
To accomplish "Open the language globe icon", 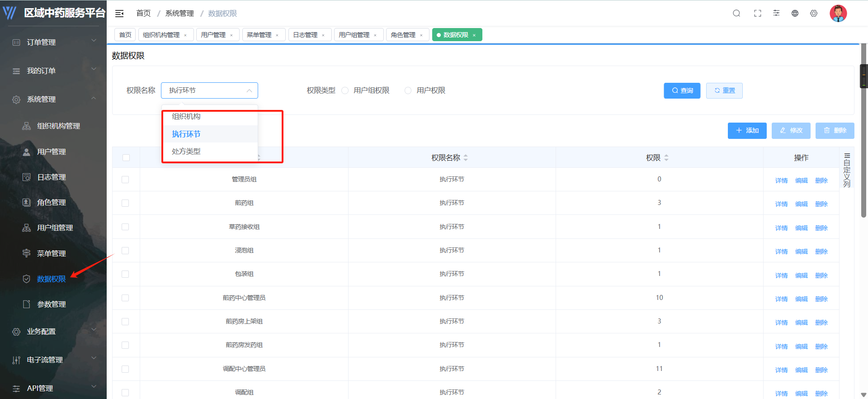I will tap(795, 14).
